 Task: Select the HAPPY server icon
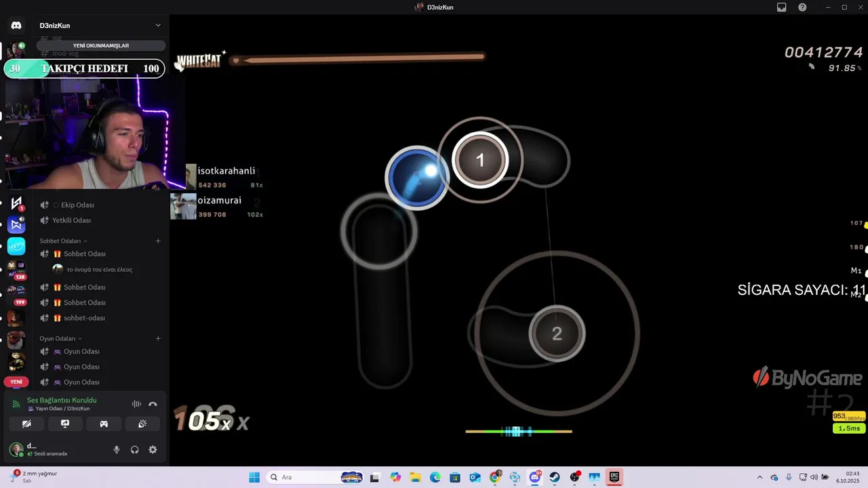coord(16,246)
